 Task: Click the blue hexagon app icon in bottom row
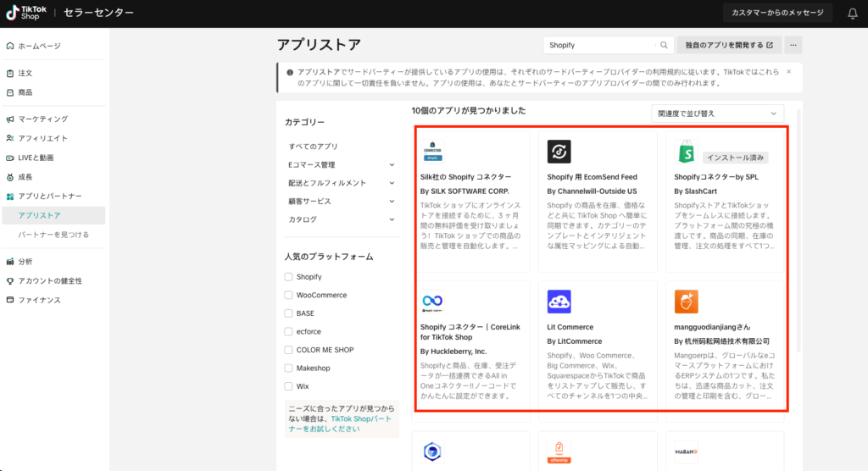click(x=432, y=452)
